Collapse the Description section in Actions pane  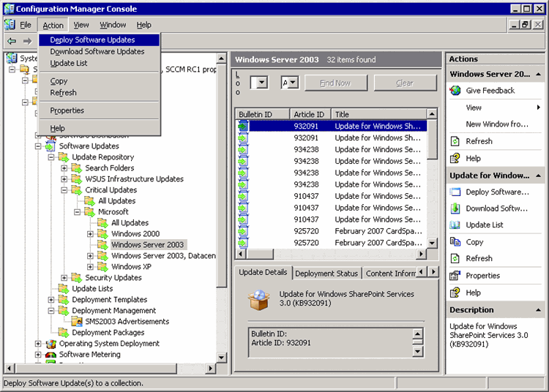538,310
